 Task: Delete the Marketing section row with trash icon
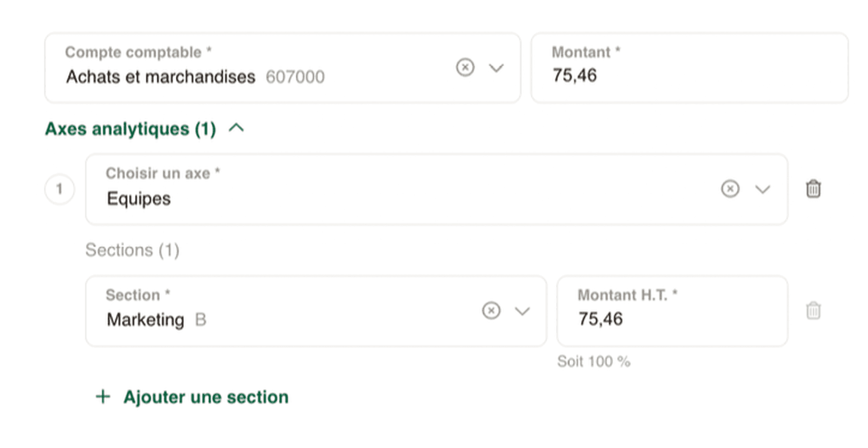[813, 311]
